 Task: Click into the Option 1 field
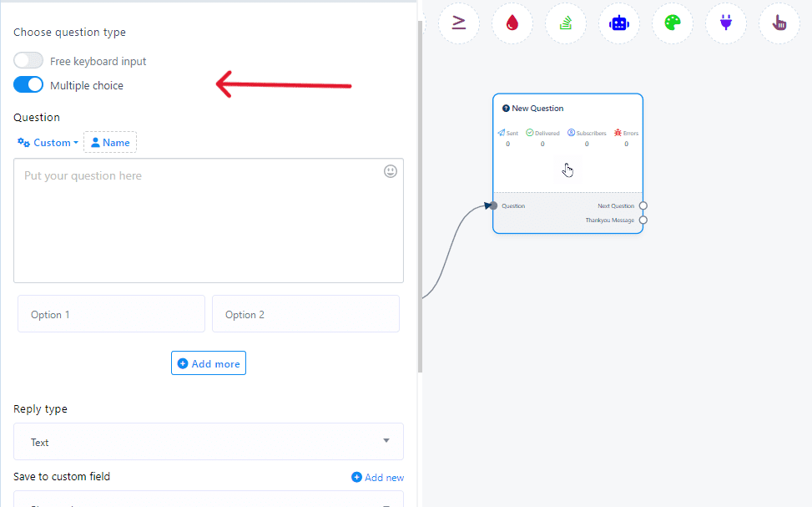[111, 314]
